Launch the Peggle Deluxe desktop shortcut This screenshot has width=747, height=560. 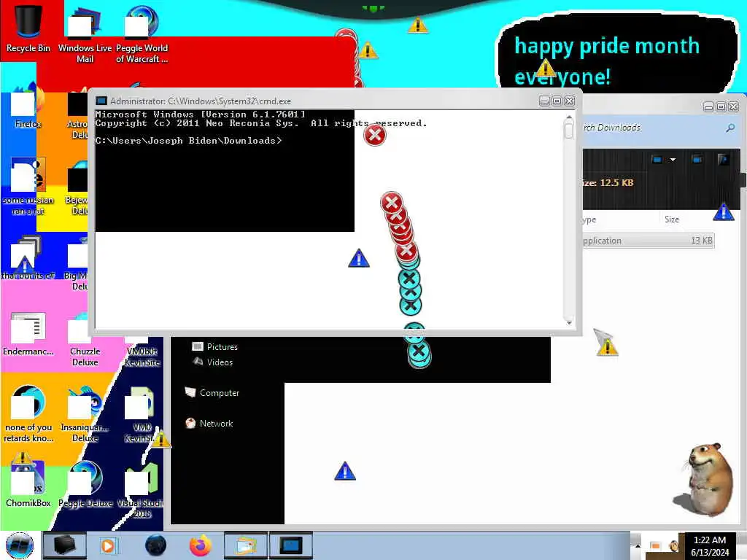pos(85,483)
